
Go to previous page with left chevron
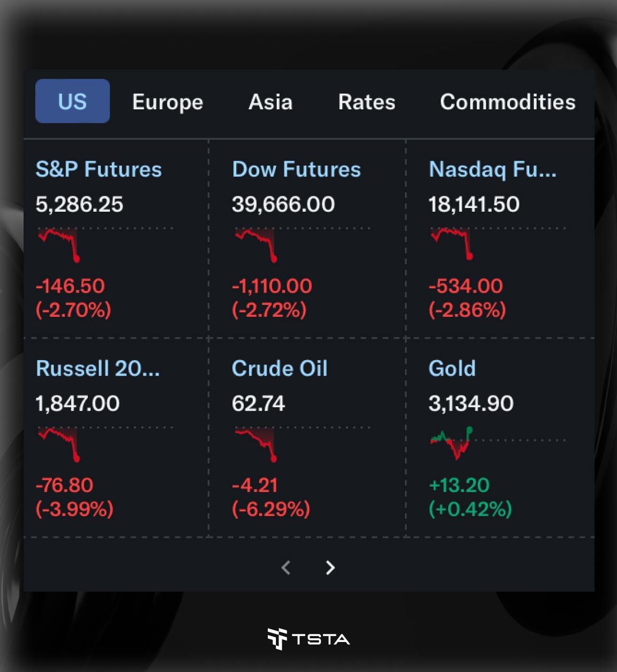click(286, 568)
